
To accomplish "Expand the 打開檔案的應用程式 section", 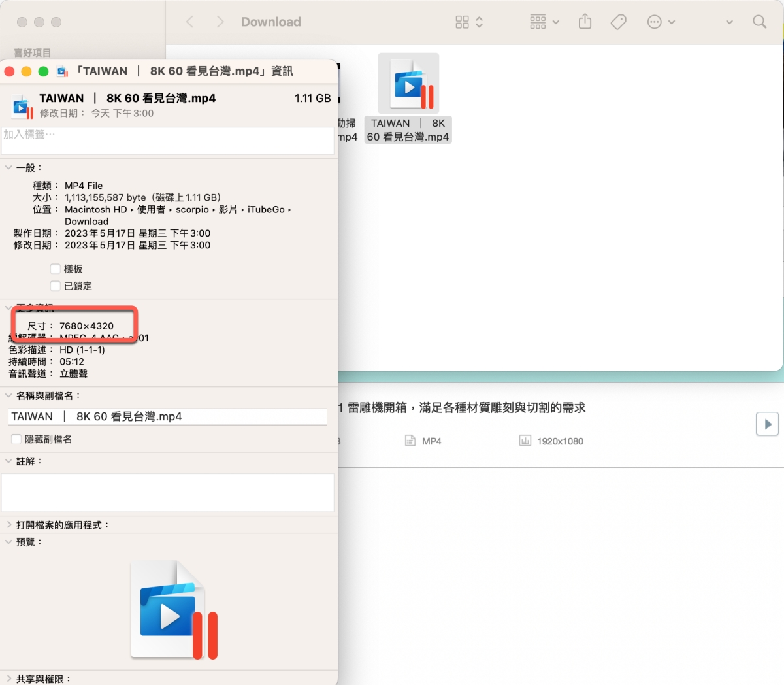I will 8,525.
